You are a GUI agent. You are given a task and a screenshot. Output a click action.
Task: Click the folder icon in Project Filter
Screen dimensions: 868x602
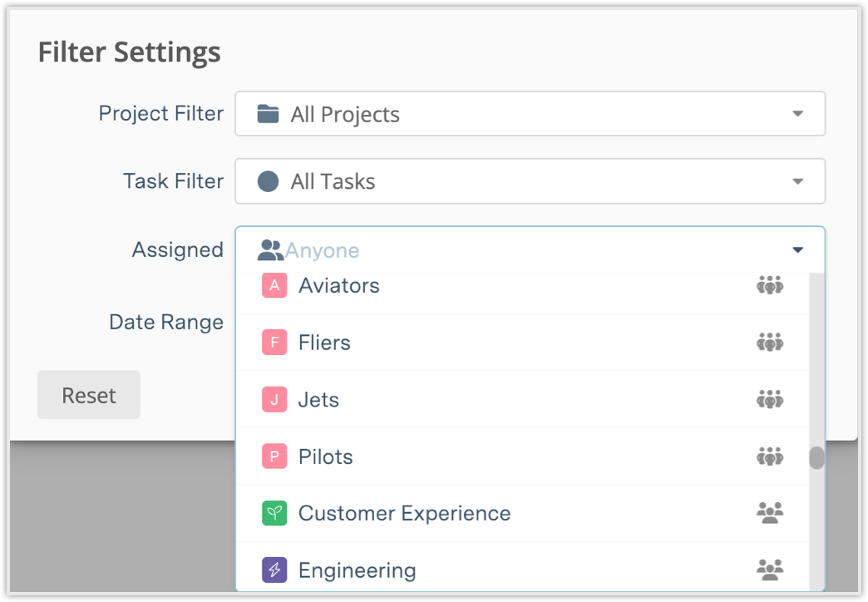pyautogui.click(x=268, y=114)
